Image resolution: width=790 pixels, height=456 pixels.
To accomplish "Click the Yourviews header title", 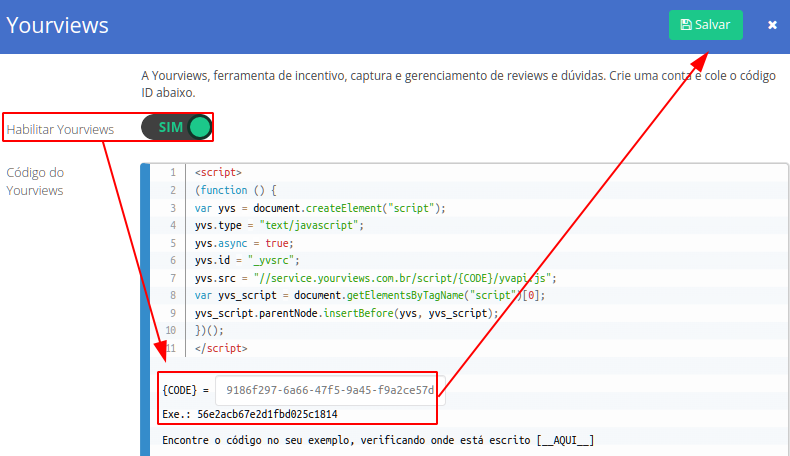I will [57, 25].
